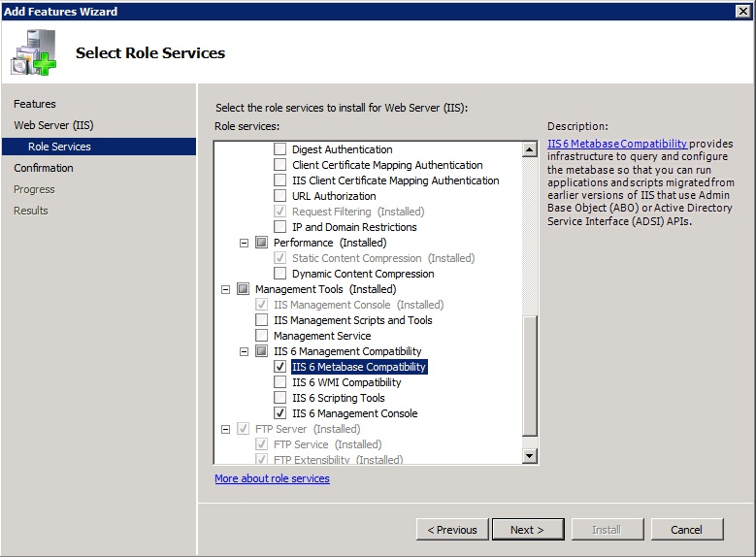
Task: Close the Add Features Wizard window
Action: pos(743,11)
